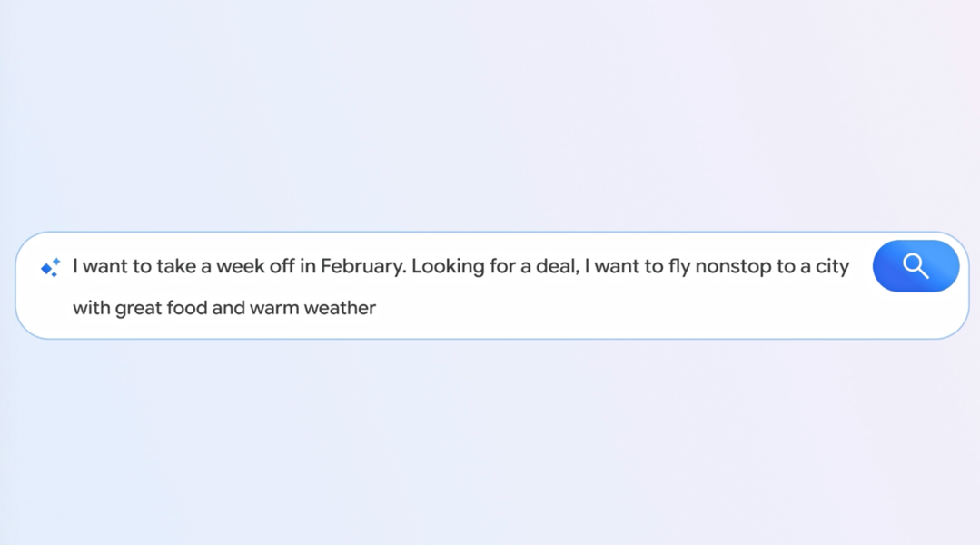Click the word "city" at line end
The image size is (980, 545).
pos(832,267)
